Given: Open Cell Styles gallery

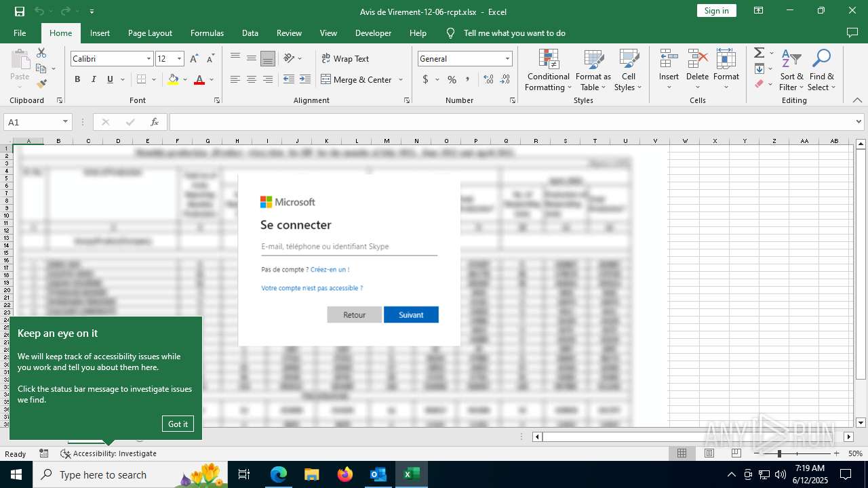Looking at the screenshot, I should pos(629,70).
